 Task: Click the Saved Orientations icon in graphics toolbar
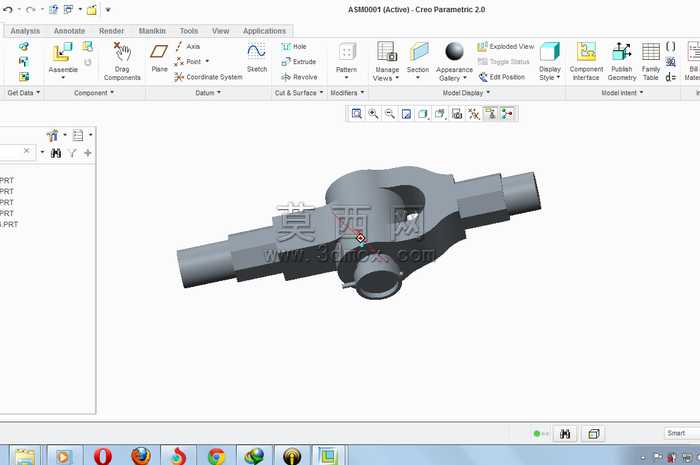pos(440,114)
